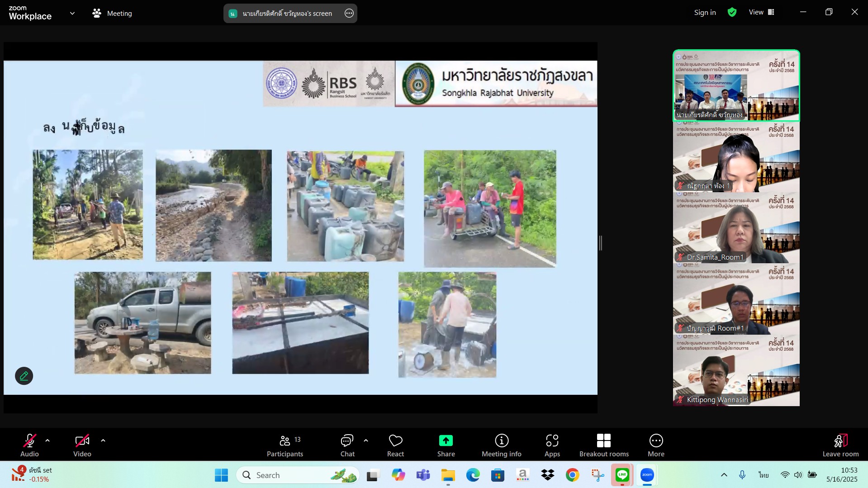Open Dropbox from taskbar
The height and width of the screenshot is (488, 868).
[x=547, y=475]
